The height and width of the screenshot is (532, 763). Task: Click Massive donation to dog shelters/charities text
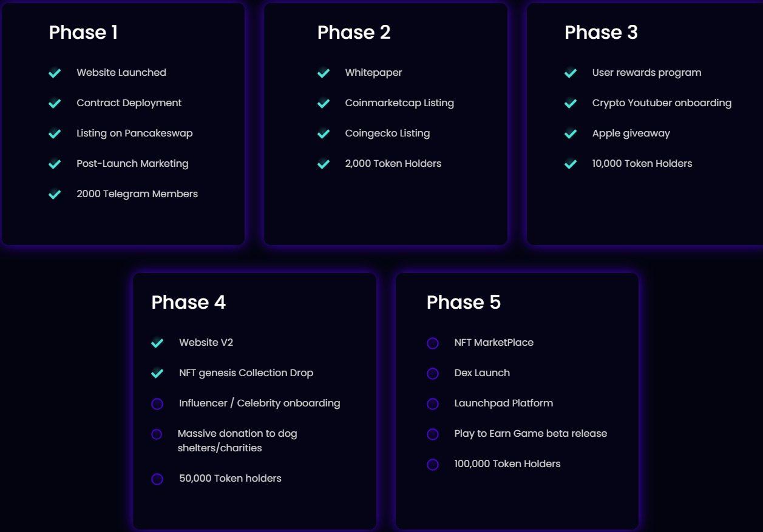pyautogui.click(x=237, y=441)
